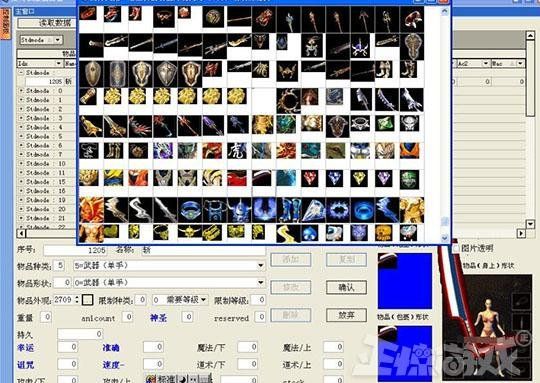
Task: Select the unclothed female figure icon
Action: coord(91,233)
